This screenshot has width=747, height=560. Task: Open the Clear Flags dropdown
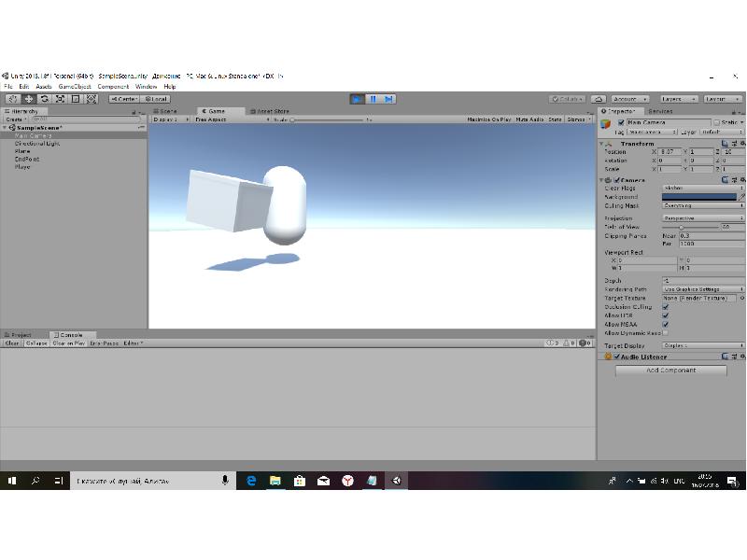pyautogui.click(x=702, y=189)
